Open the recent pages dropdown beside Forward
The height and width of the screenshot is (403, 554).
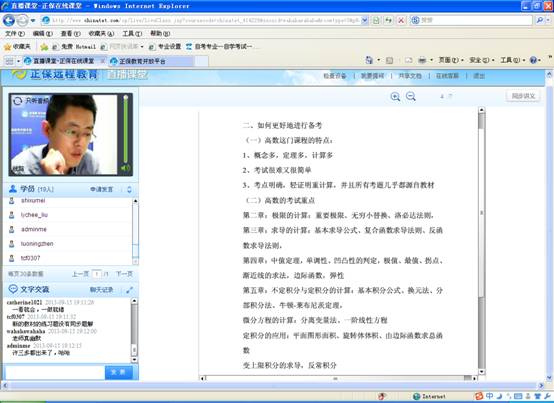[x=33, y=20]
